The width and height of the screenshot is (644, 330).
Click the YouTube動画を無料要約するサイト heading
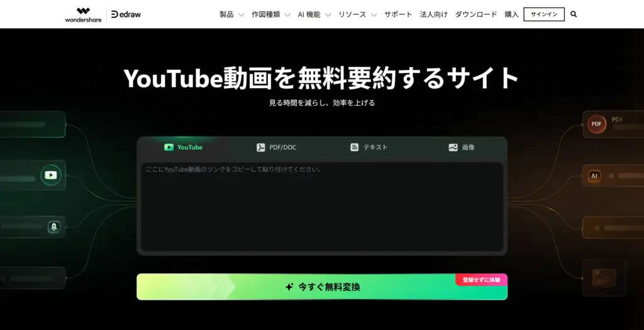(x=321, y=77)
